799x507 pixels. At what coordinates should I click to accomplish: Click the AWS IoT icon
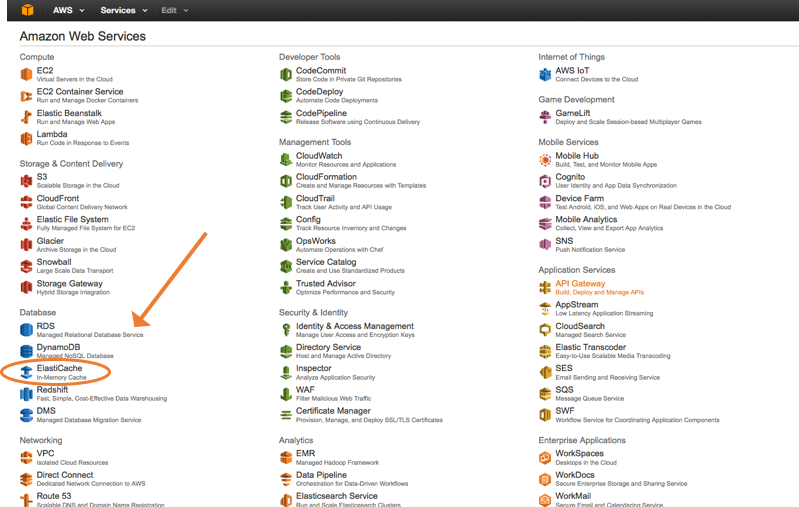[545, 74]
